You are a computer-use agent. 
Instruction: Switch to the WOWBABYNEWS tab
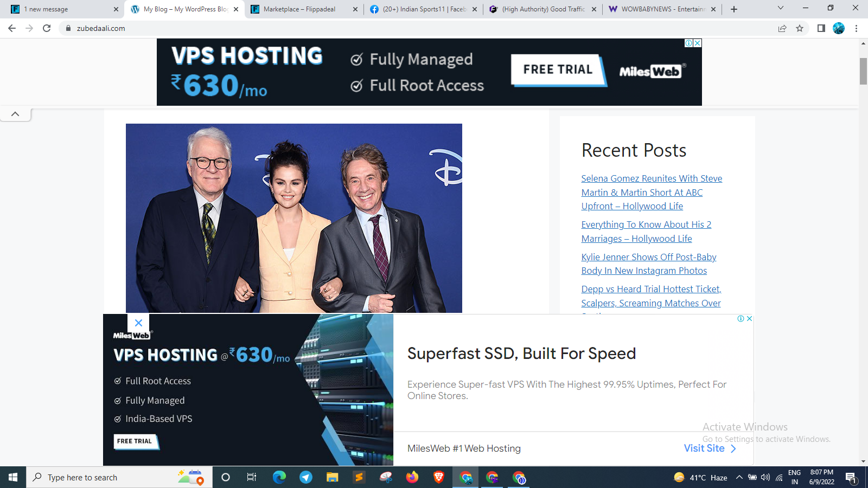click(x=662, y=9)
